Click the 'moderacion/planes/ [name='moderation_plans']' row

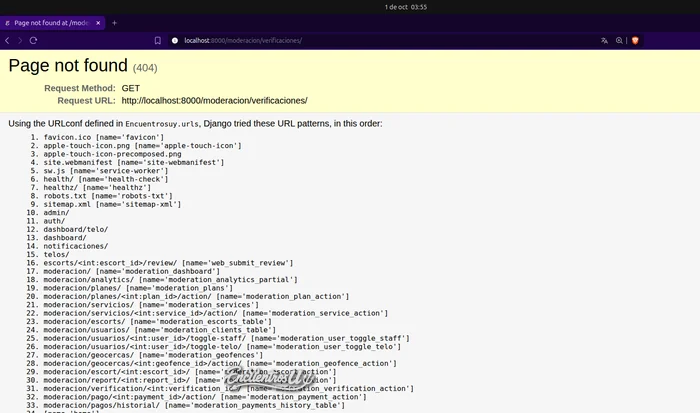pos(138,288)
